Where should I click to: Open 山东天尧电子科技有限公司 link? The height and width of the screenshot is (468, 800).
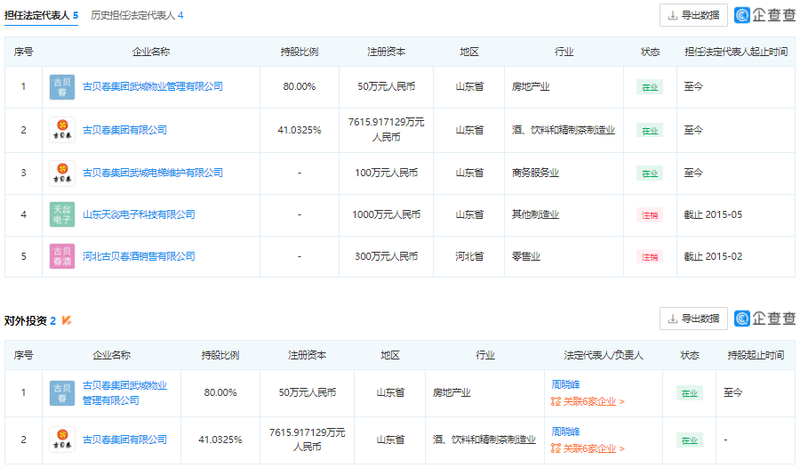(x=139, y=215)
